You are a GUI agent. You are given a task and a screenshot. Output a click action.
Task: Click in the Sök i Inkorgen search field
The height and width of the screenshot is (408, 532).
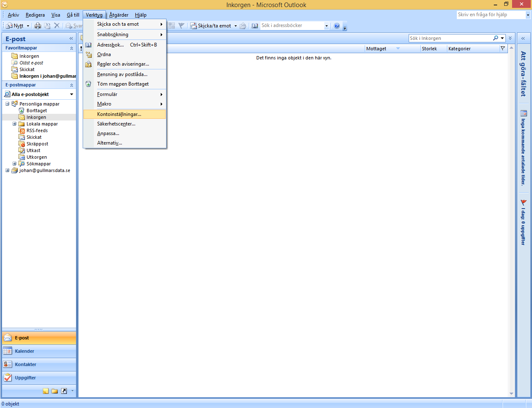pyautogui.click(x=450, y=38)
